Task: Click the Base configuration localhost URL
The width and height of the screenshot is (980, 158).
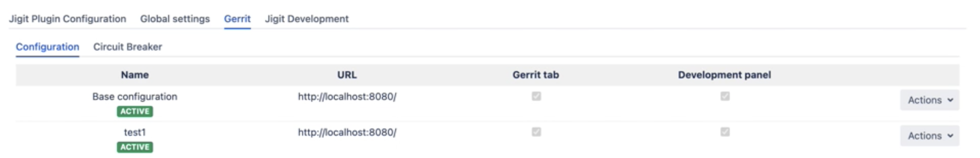Action: (347, 97)
